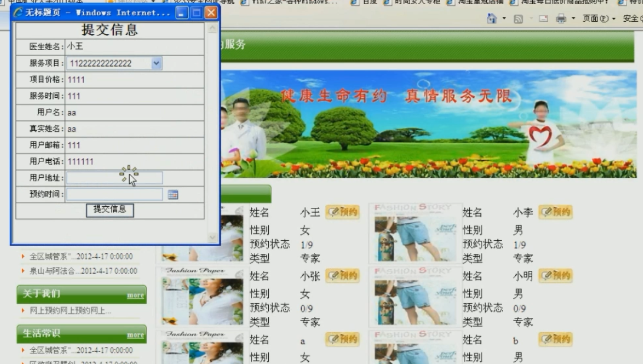The height and width of the screenshot is (364, 643).
Task: Click the 医生姓名 value 小王 in popup
Action: (75, 47)
